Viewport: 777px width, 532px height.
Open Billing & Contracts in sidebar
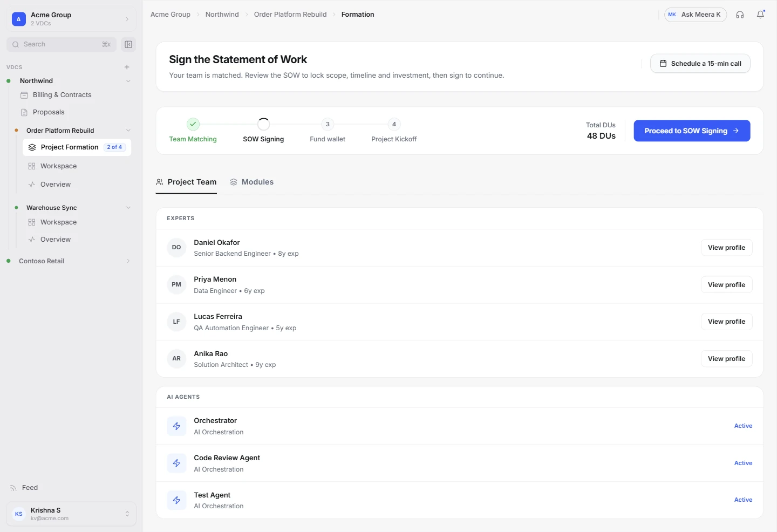62,95
